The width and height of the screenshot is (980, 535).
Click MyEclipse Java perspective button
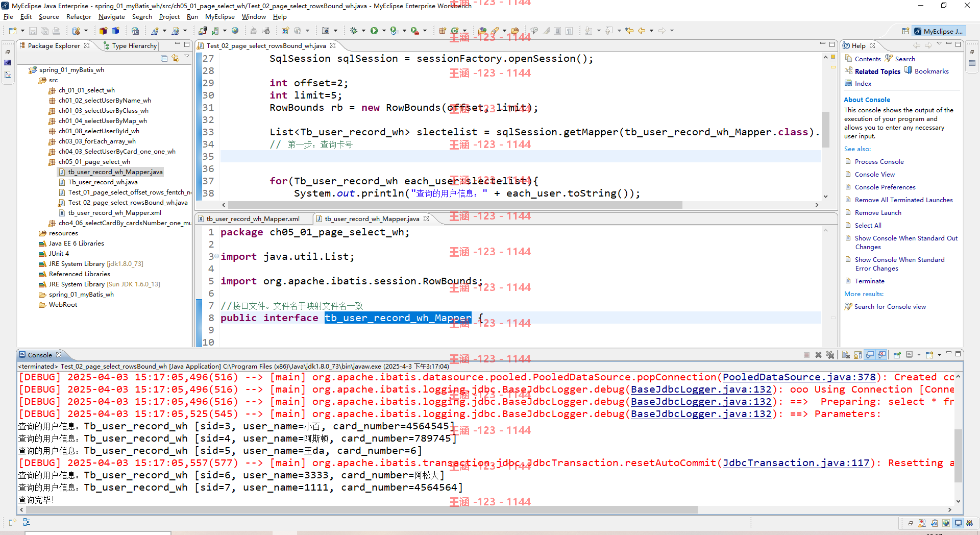click(x=938, y=31)
